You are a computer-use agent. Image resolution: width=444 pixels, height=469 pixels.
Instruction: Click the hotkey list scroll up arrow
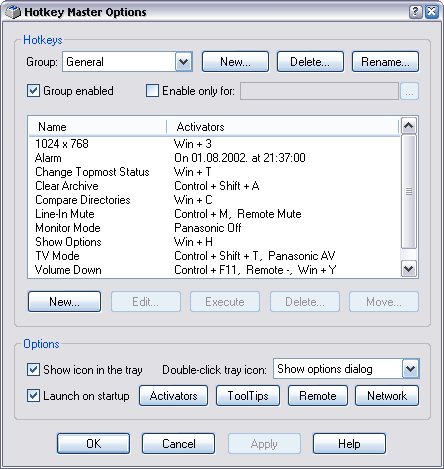tap(409, 126)
